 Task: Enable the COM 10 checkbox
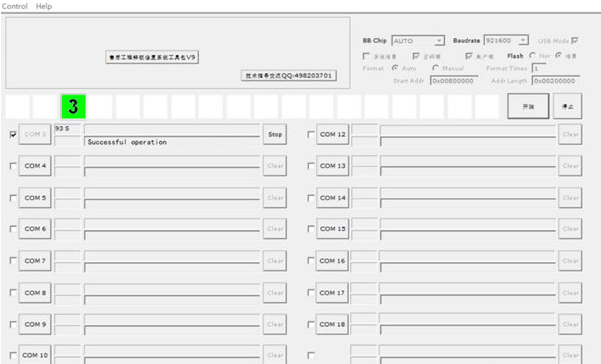pyautogui.click(x=13, y=355)
